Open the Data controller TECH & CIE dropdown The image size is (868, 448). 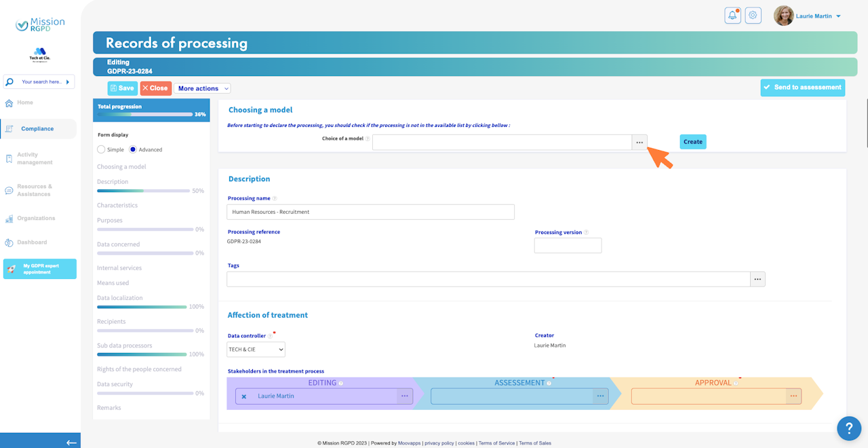click(x=256, y=349)
